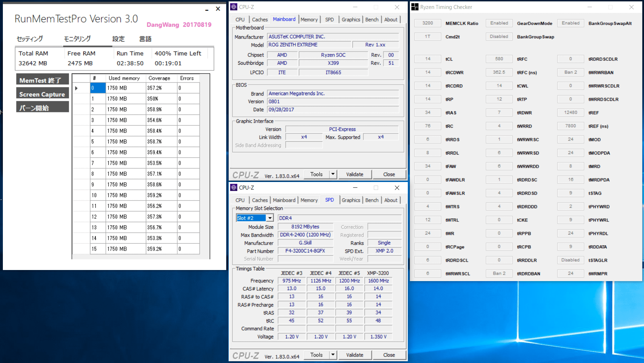This screenshot has height=363, width=644.
Task: Minimize the RunMemTestPro window
Action: [207, 10]
